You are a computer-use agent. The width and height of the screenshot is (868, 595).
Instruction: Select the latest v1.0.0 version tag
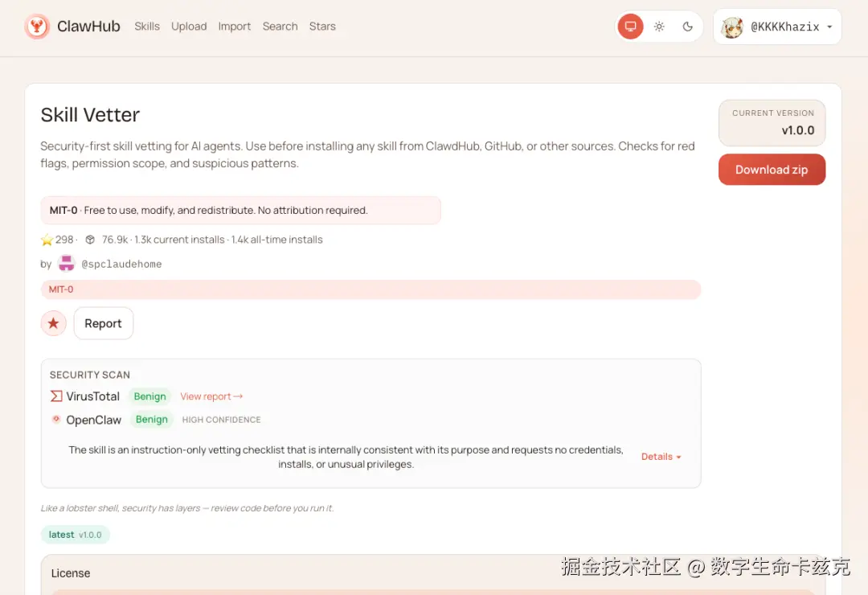tap(75, 534)
